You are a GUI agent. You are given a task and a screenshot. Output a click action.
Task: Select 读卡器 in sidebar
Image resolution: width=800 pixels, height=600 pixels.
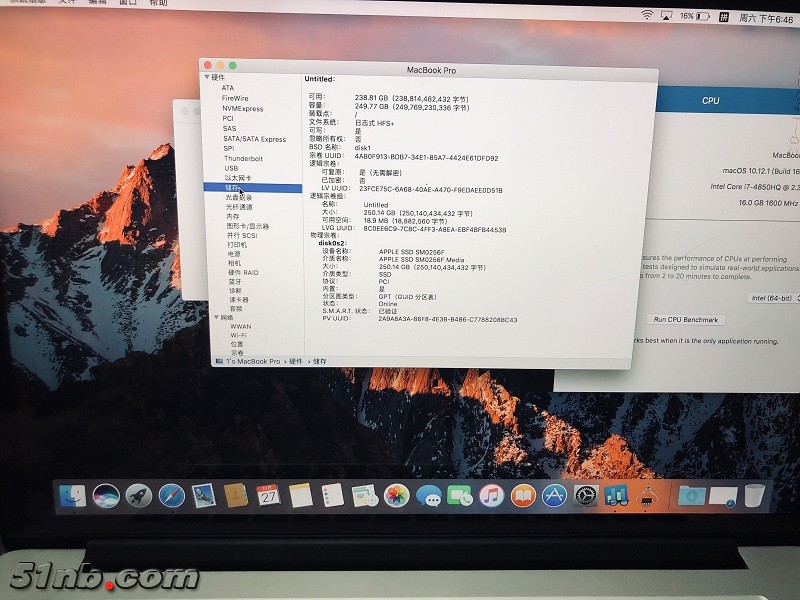coord(238,299)
